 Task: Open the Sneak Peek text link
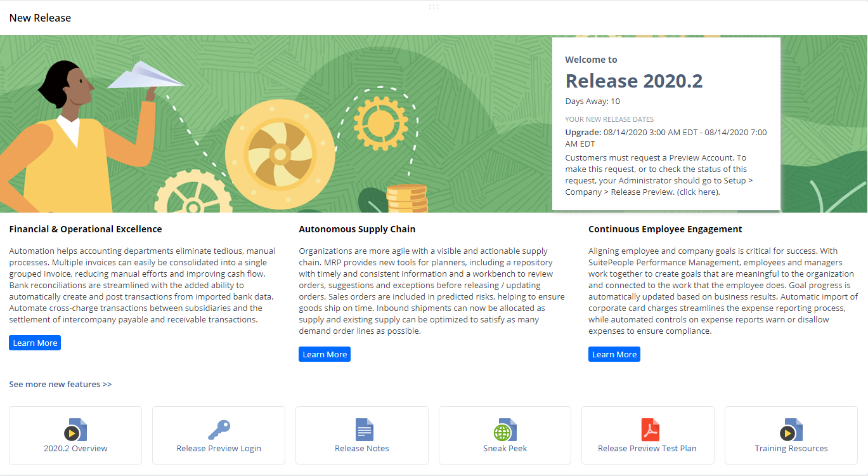pos(505,448)
